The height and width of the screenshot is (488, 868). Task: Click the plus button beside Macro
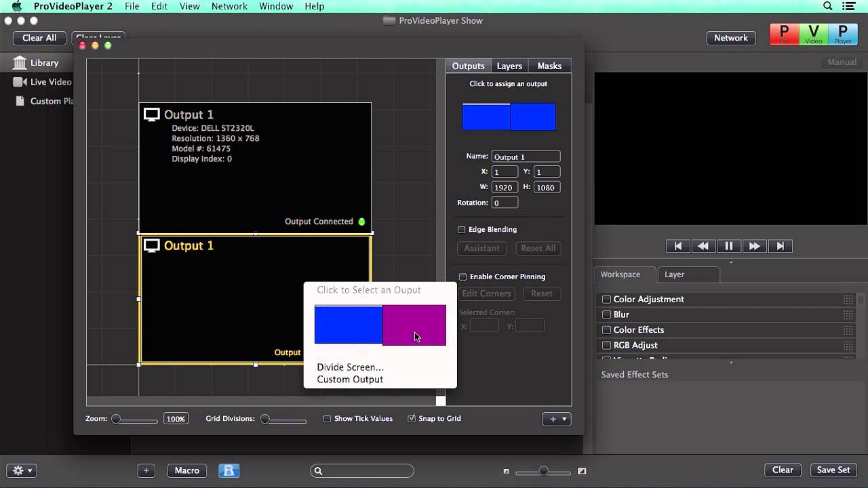(146, 470)
